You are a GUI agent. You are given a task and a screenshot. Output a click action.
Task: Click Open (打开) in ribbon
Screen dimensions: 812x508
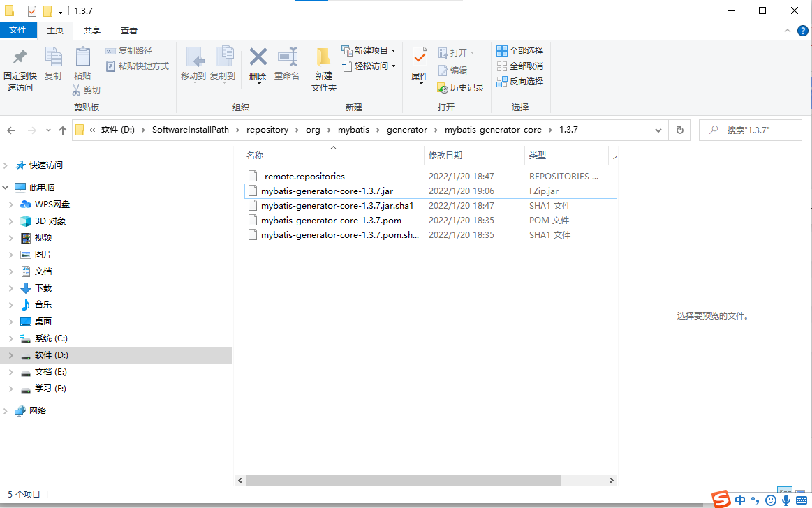tap(456, 53)
